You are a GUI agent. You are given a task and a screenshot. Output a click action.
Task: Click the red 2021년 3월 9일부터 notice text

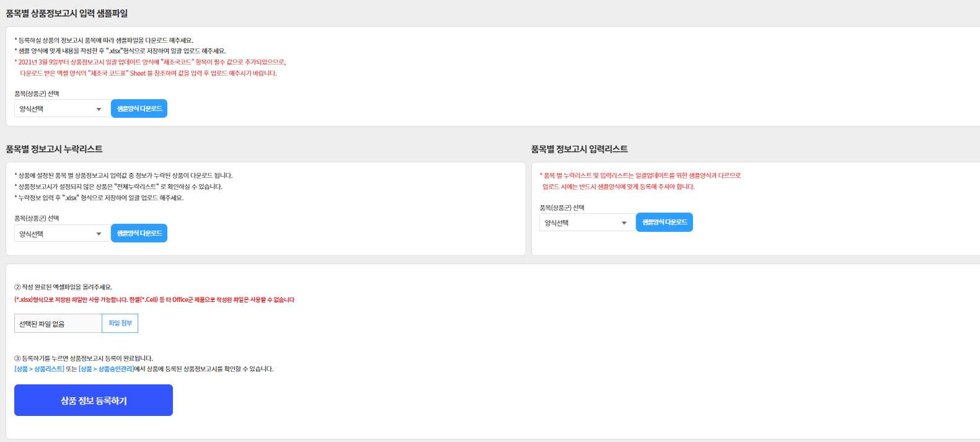(150, 62)
